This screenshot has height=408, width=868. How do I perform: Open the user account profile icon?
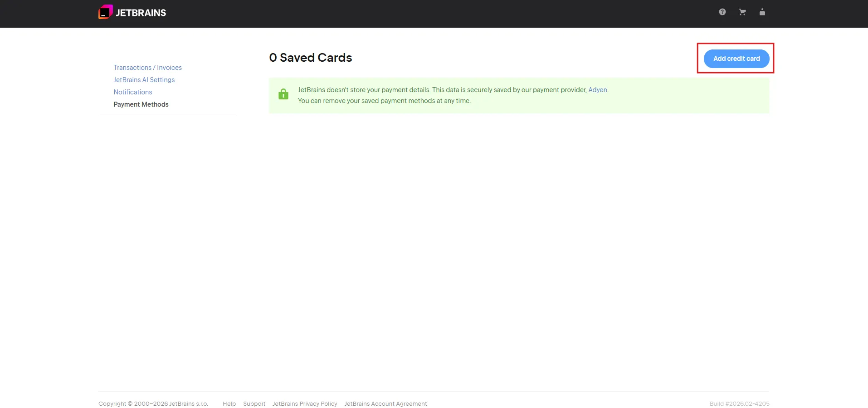pyautogui.click(x=762, y=12)
